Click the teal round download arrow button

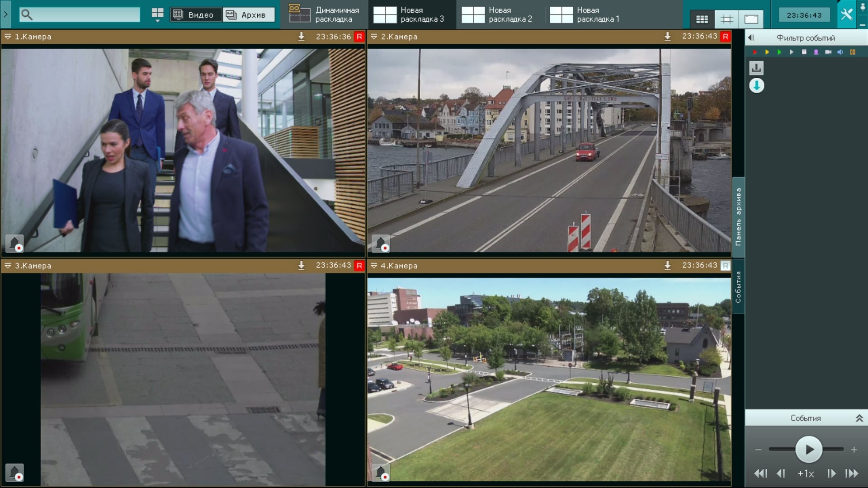click(756, 85)
